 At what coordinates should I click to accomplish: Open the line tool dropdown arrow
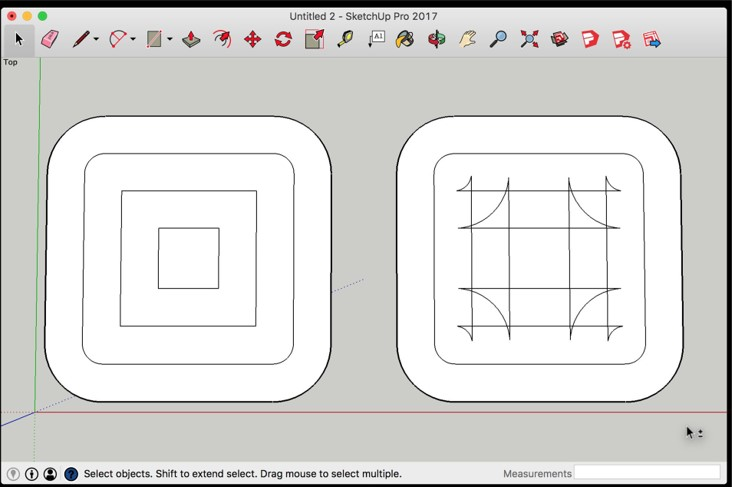coord(96,40)
